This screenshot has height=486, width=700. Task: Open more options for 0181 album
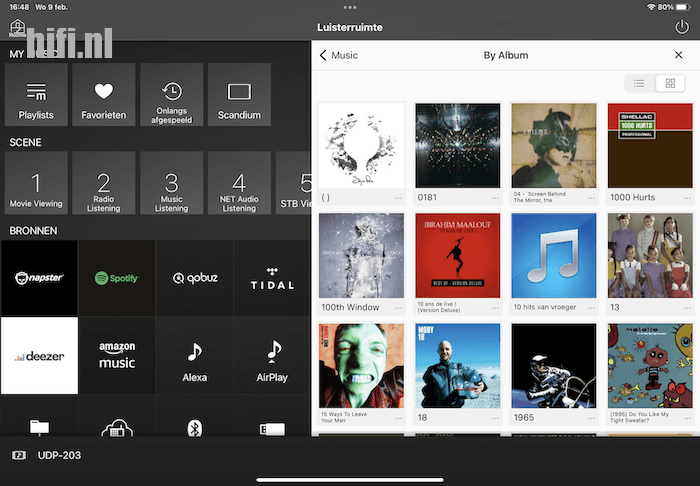(x=495, y=198)
